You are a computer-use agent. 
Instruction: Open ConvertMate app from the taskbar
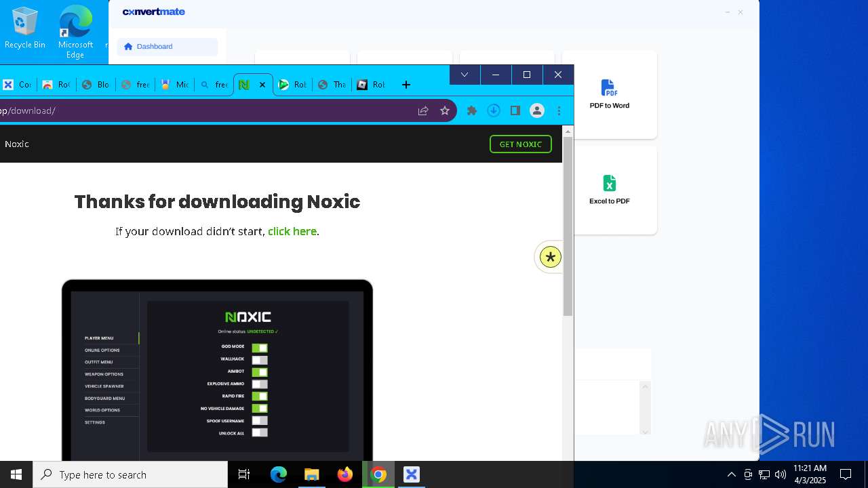click(x=412, y=474)
